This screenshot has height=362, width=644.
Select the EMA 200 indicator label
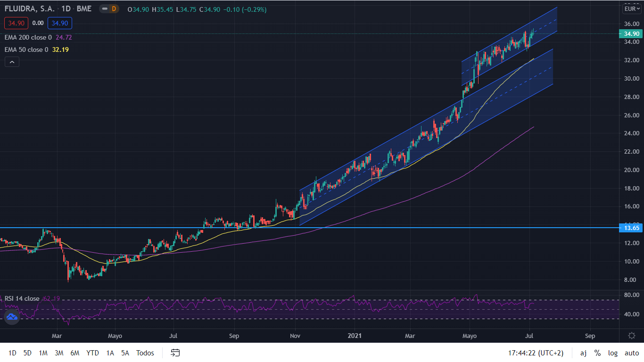pyautogui.click(x=28, y=37)
